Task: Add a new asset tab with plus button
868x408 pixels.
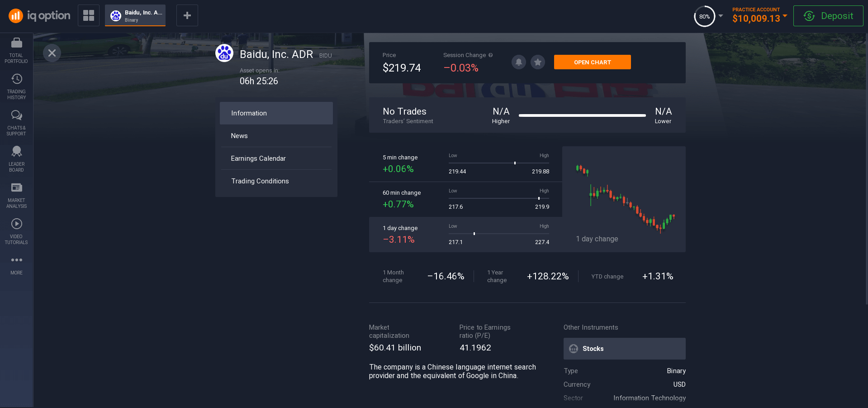Action: (x=187, y=15)
